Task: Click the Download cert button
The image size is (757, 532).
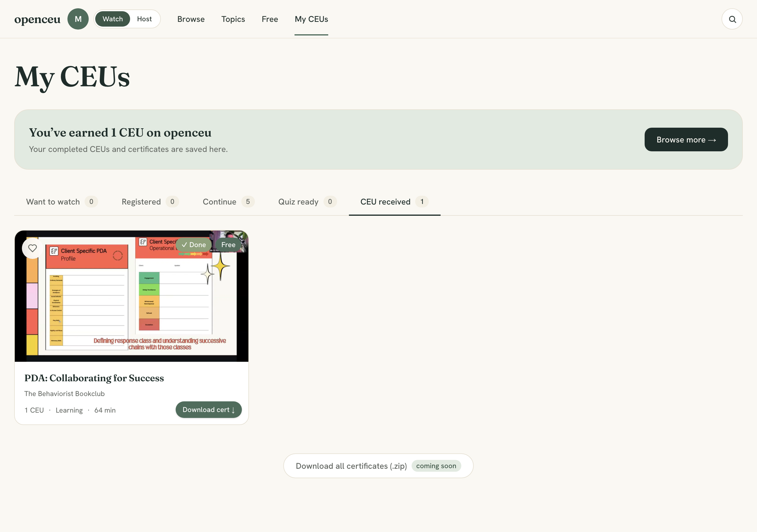Action: point(208,410)
